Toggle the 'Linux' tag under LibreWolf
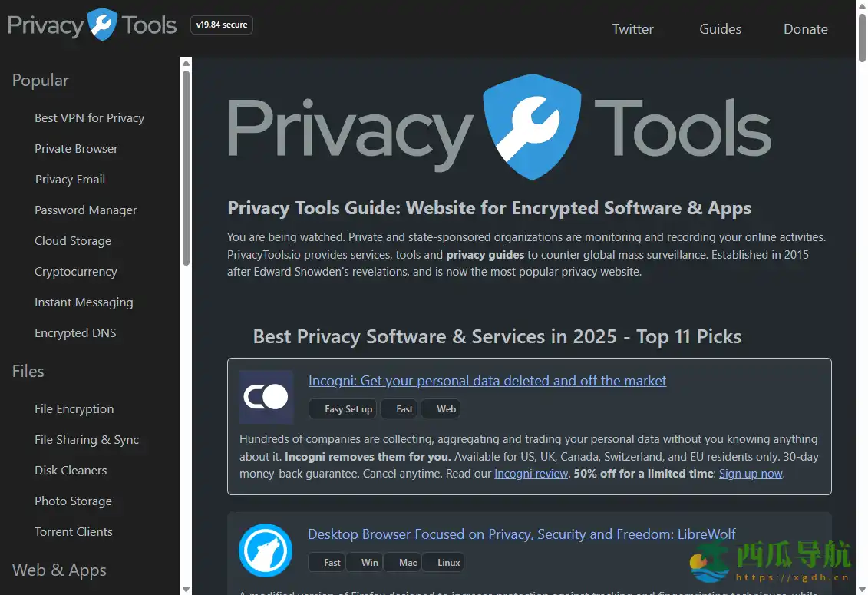Image resolution: width=868 pixels, height=595 pixels. point(443,562)
